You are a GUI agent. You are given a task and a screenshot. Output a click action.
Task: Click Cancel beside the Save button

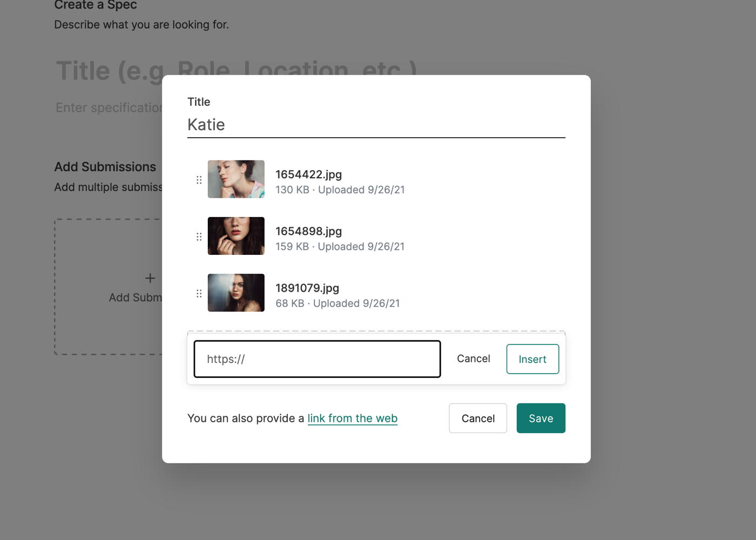coord(478,418)
